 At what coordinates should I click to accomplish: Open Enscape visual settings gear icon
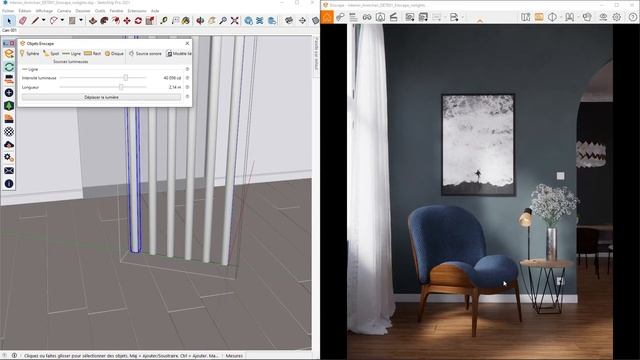(x=617, y=17)
